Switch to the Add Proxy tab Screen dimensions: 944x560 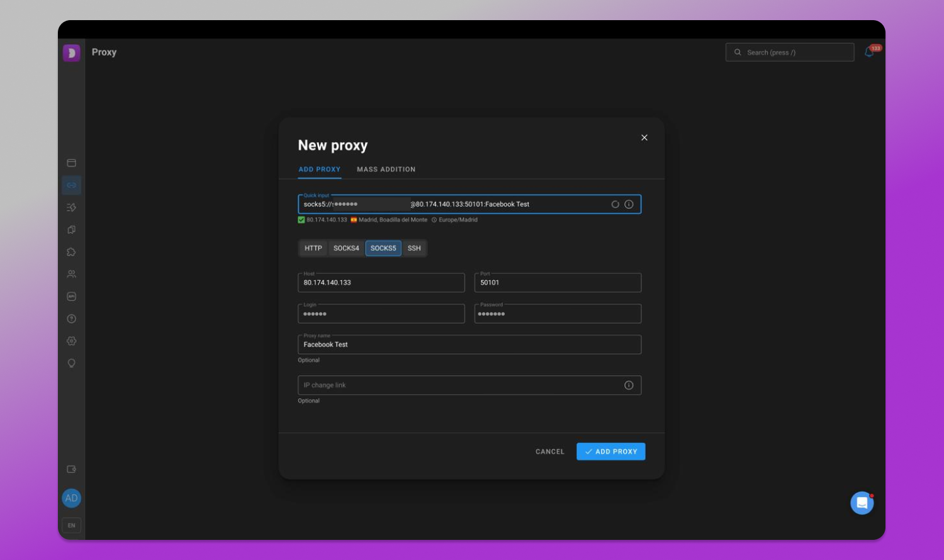pyautogui.click(x=320, y=169)
